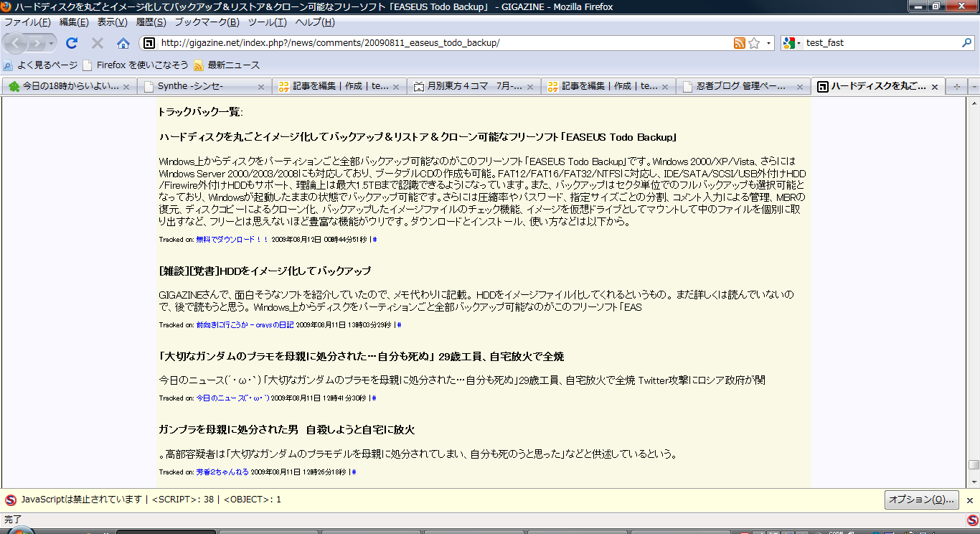The height and width of the screenshot is (534, 980).
Task: Open the address bar history dropdown arrow
Action: tap(768, 43)
